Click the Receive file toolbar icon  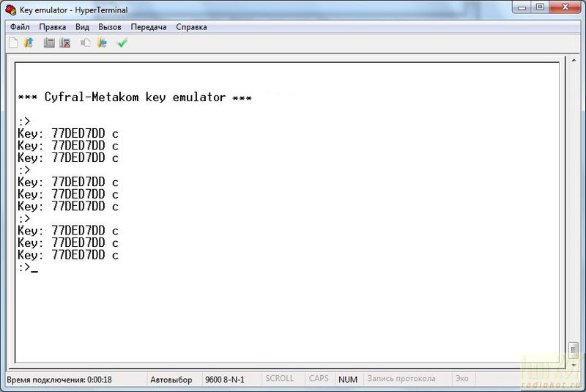click(103, 43)
